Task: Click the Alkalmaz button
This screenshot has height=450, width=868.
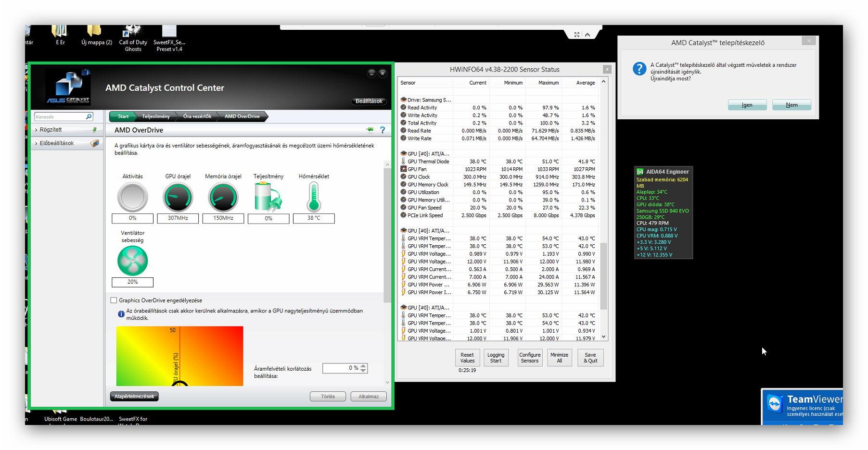Action: click(369, 397)
